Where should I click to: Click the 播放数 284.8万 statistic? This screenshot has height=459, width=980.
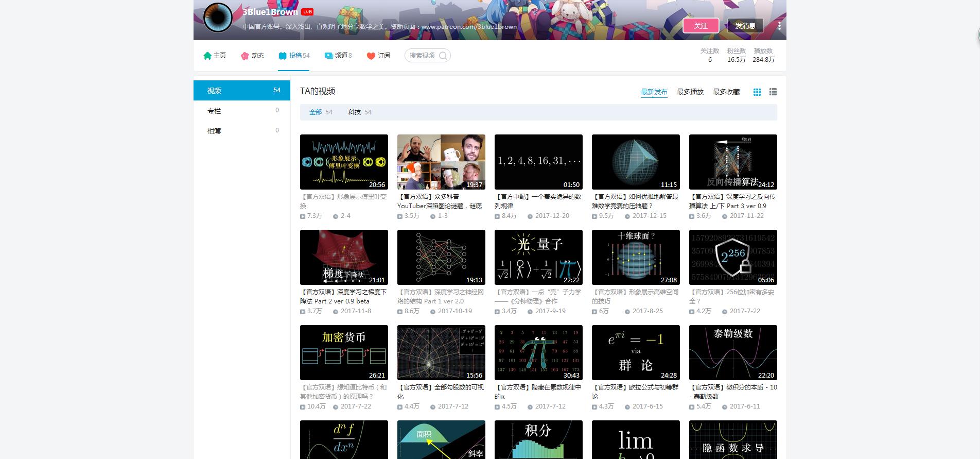click(x=763, y=55)
